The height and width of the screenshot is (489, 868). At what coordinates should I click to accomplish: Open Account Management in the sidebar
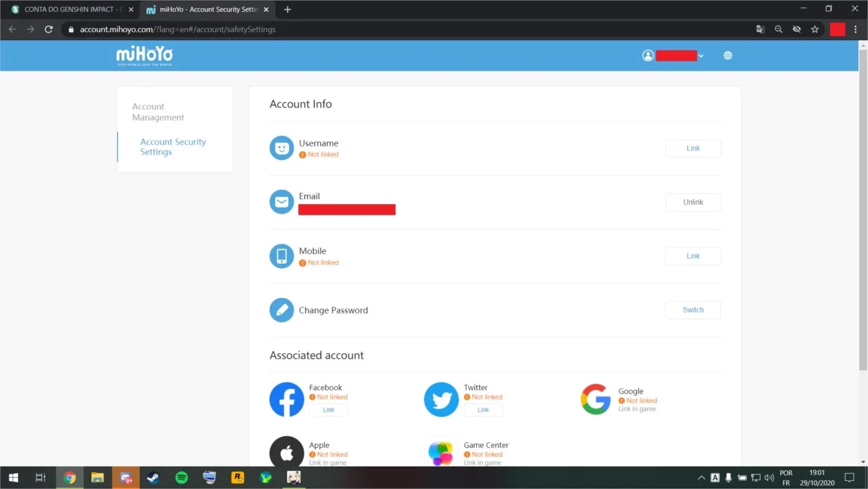pos(158,112)
